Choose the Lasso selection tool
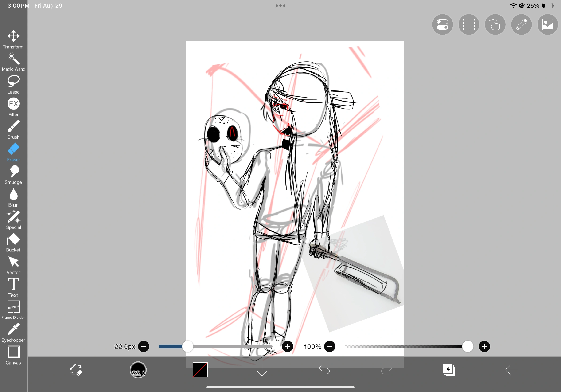This screenshot has width=561, height=392. point(13,84)
